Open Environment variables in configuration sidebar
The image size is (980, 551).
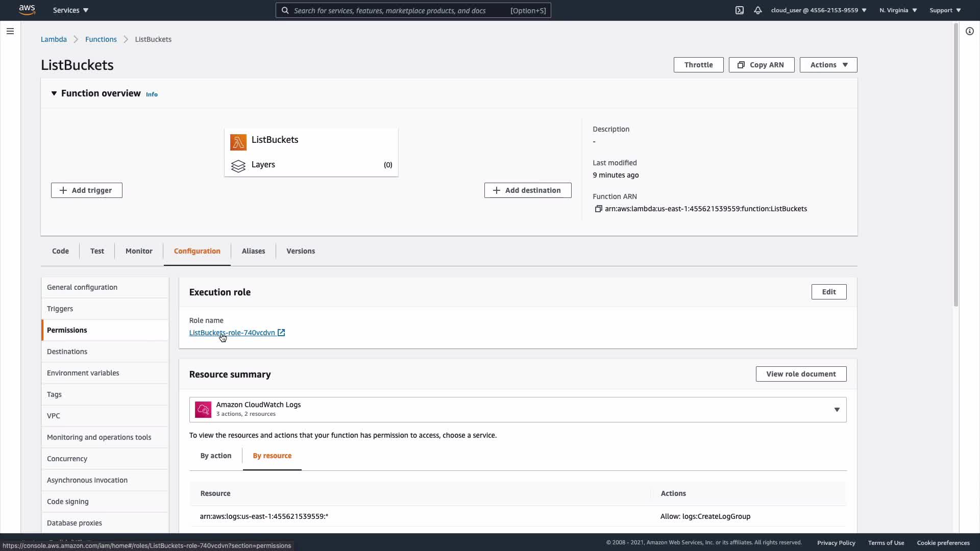point(83,373)
